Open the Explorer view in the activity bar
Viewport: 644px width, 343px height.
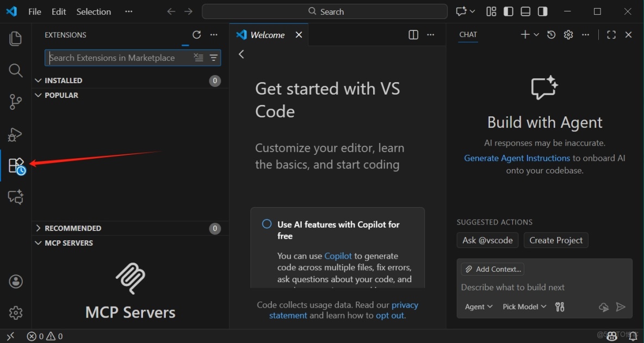(15, 38)
